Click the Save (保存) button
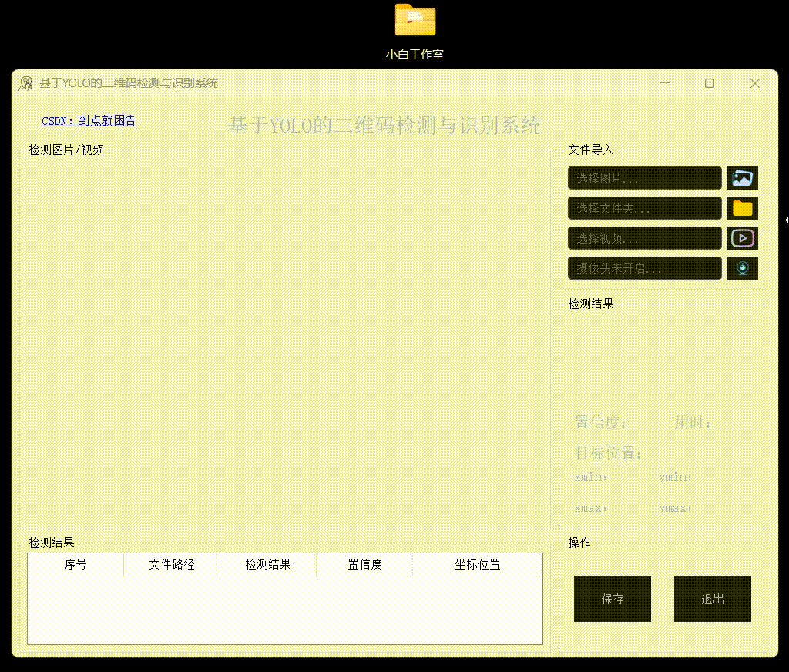The image size is (789, 672). pos(612,599)
